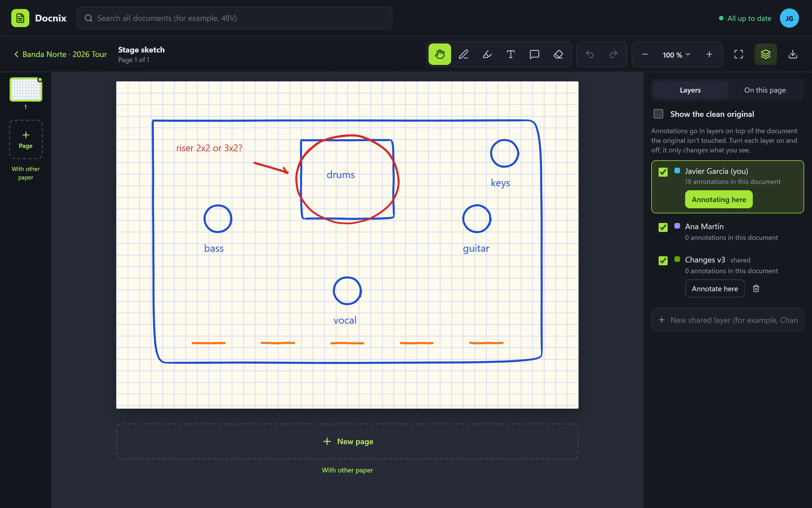Add a New page below the canvas
This screenshot has height=508, width=812.
347,441
